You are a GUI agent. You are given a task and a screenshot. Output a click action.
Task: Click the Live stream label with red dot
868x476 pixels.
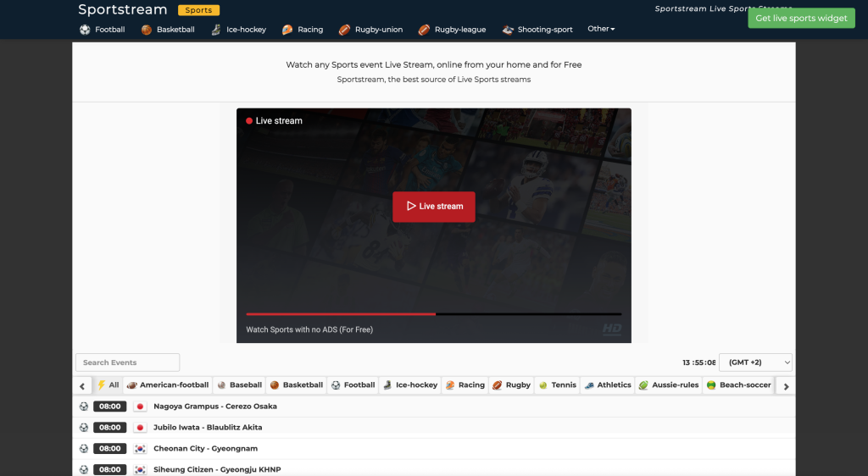coord(274,120)
